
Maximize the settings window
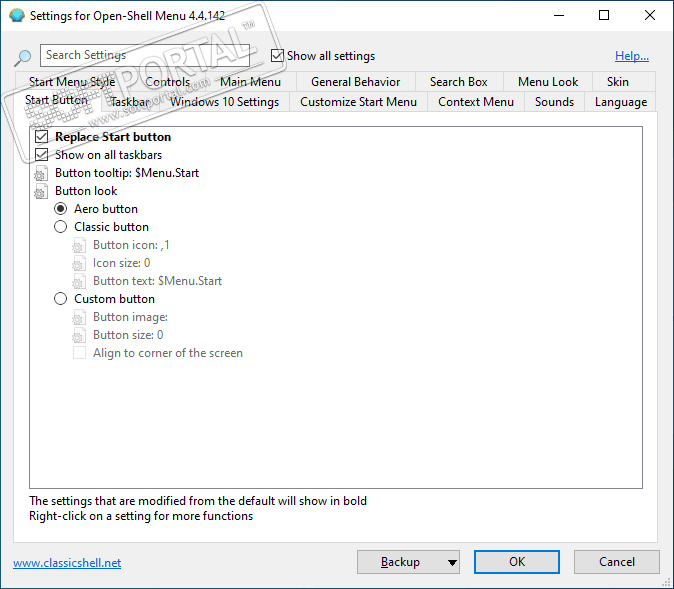pyautogui.click(x=604, y=15)
